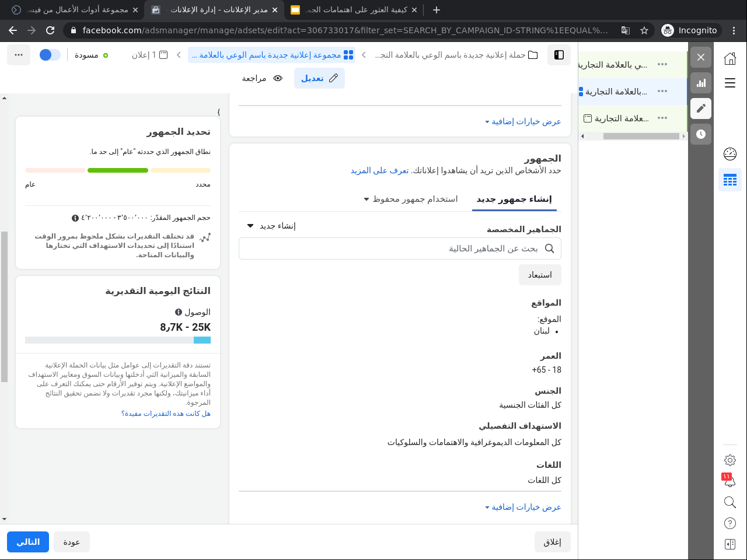Click the كل اللغات languages value
The height and width of the screenshot is (560, 747).
544,480
